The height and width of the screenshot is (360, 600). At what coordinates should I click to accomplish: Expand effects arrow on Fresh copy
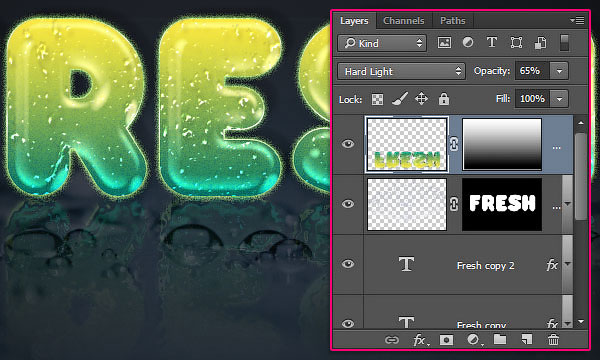tap(568, 324)
